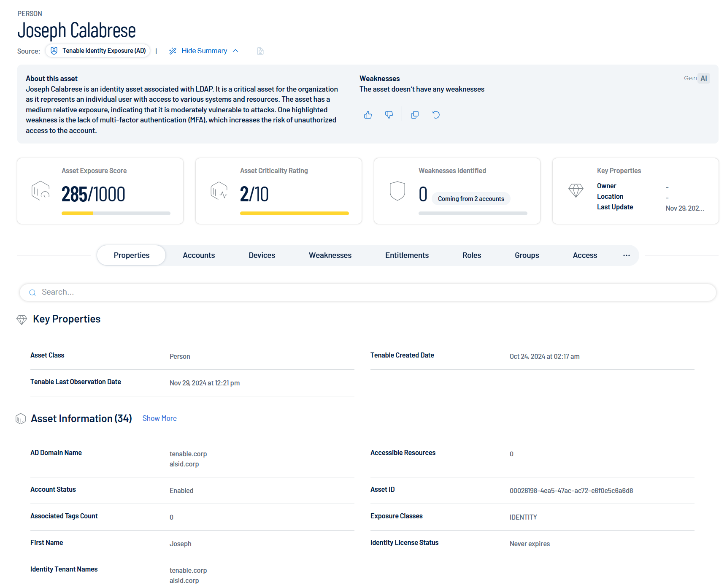The image size is (727, 588).
Task: Click the Weaknesses Identified count 0
Action: [x=423, y=195]
